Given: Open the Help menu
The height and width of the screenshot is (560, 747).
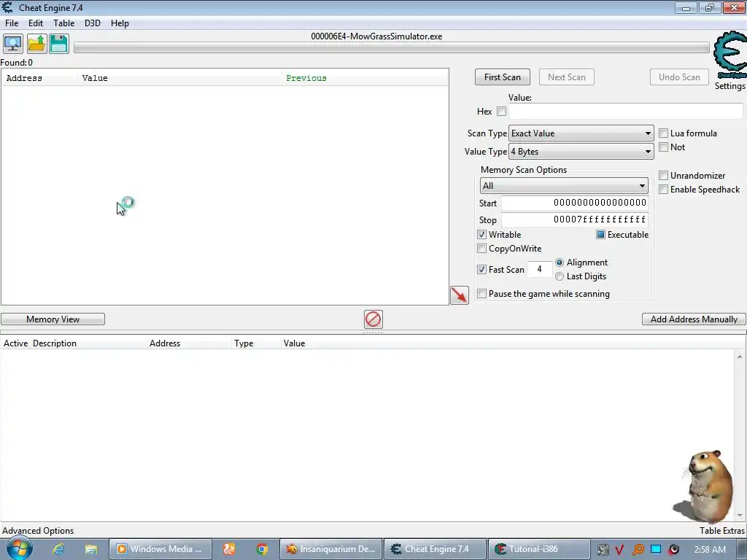Looking at the screenshot, I should (120, 23).
